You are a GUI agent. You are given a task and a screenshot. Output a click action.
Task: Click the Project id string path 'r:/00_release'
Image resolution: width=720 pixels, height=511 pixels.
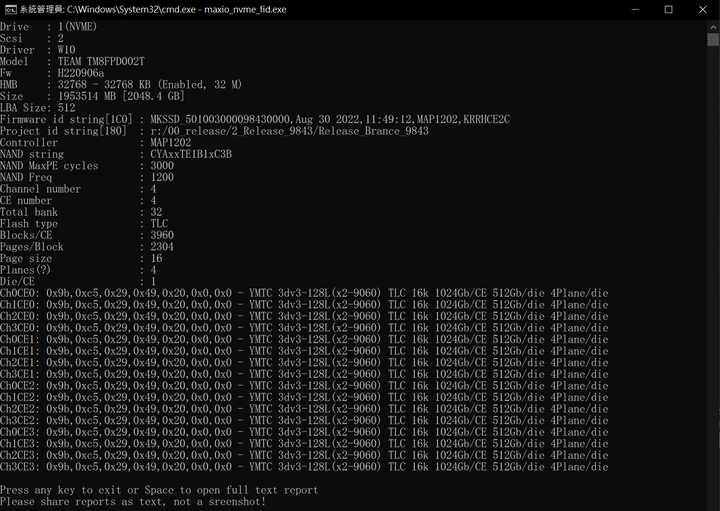pyautogui.click(x=188, y=131)
